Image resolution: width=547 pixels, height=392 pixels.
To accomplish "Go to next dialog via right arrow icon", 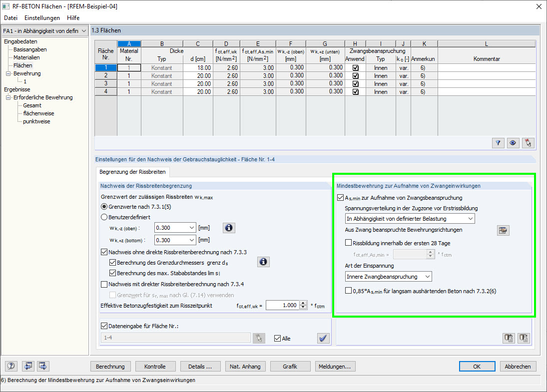I will pos(43,366).
